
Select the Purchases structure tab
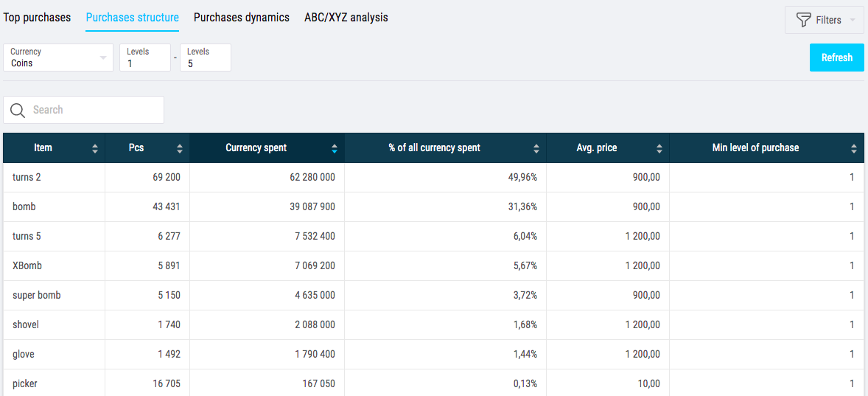(x=133, y=18)
